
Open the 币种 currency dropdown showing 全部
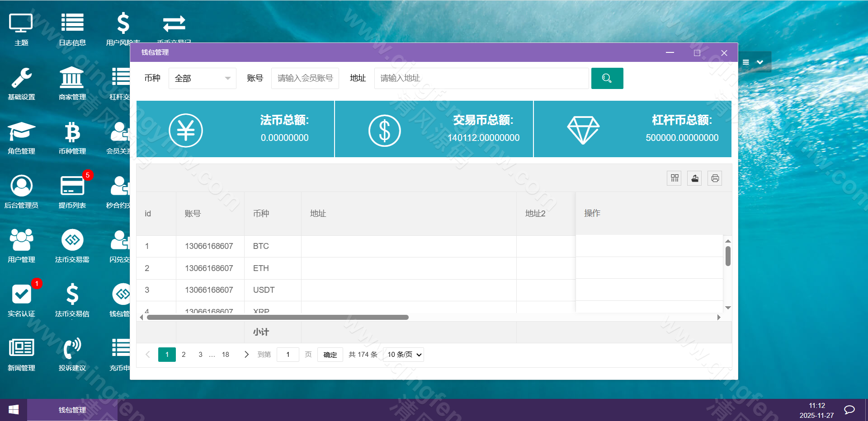pyautogui.click(x=202, y=78)
